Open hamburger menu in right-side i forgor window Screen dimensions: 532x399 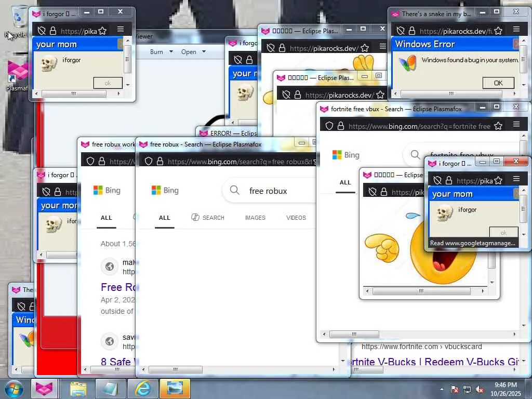516,179
